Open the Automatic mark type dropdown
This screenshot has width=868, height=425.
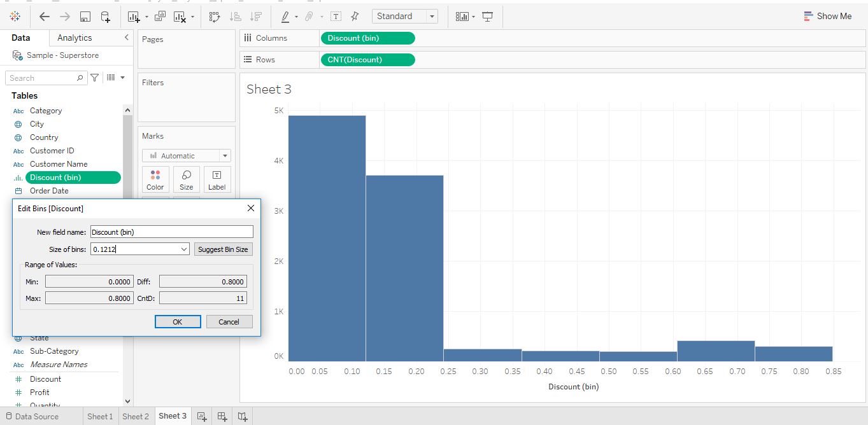225,155
